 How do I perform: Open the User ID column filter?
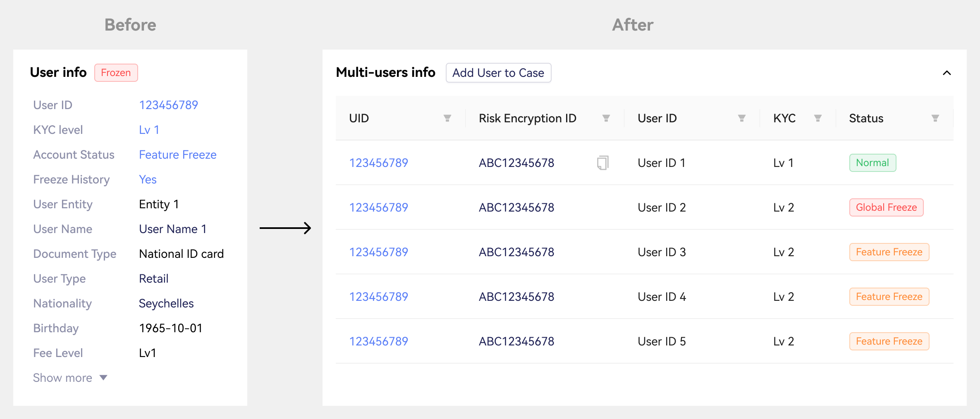(741, 118)
